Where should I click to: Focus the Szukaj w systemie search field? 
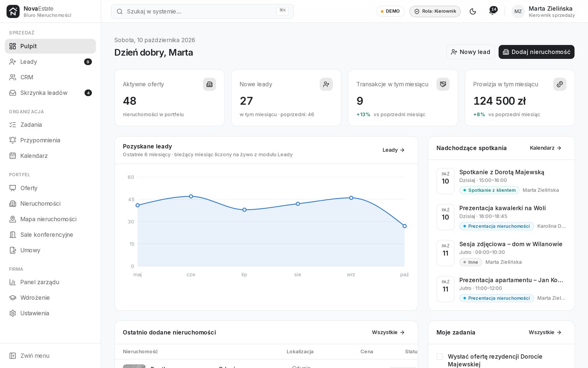pyautogui.click(x=202, y=11)
